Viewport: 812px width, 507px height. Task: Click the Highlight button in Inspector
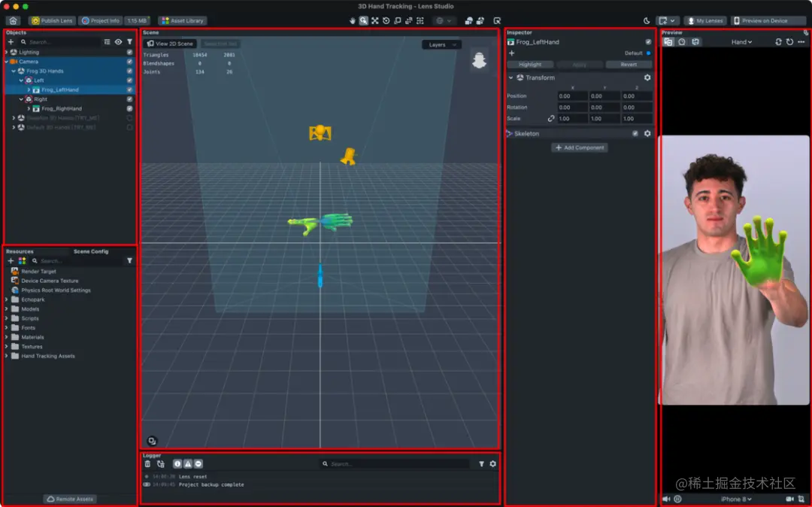coord(530,65)
